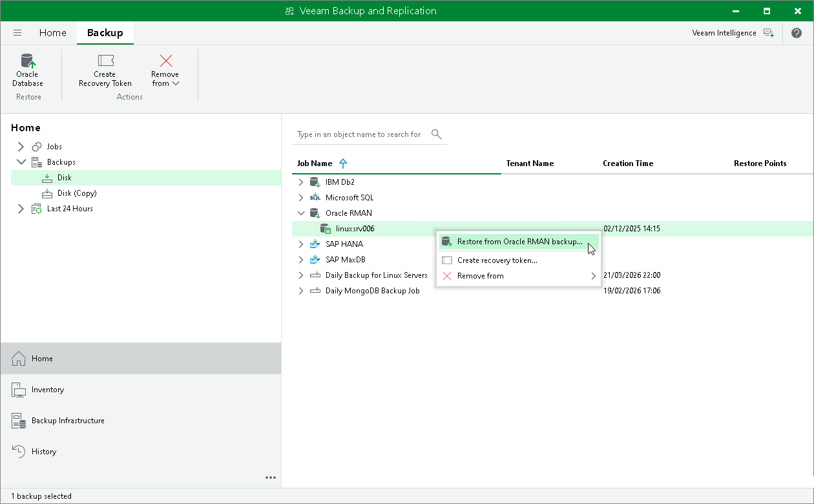Click the help question mark icon
Image resolution: width=814 pixels, height=504 pixels.
click(x=797, y=33)
